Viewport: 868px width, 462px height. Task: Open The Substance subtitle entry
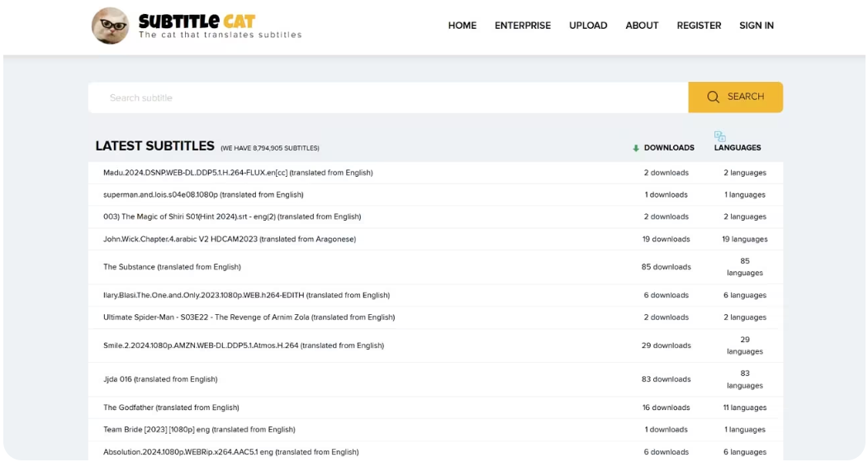click(172, 267)
